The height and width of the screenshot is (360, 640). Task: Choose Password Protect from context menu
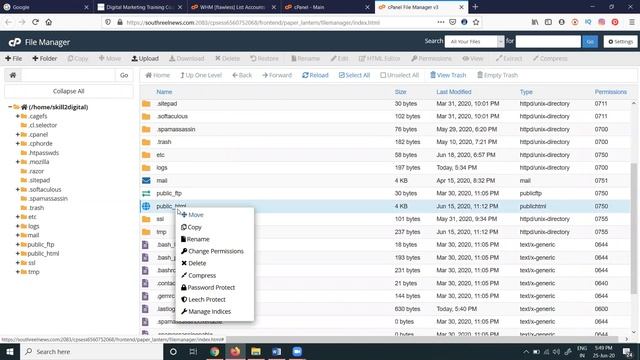(x=208, y=287)
